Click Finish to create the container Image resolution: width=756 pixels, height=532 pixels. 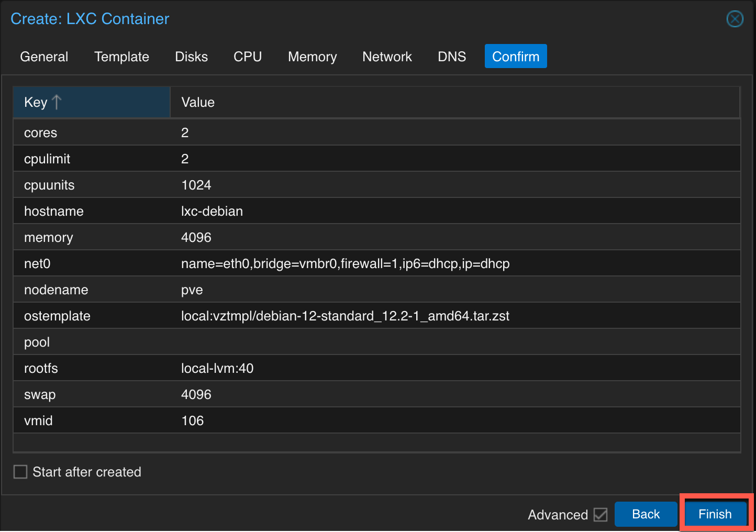pos(715,514)
